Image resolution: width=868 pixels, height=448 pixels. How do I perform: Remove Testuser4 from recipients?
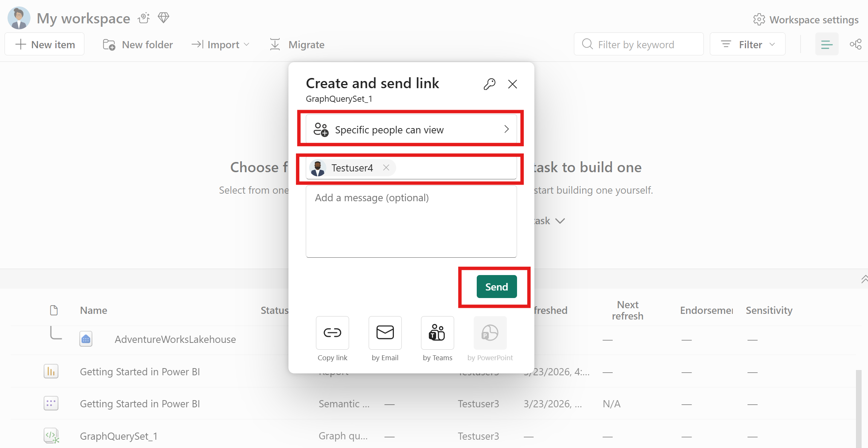pos(386,168)
